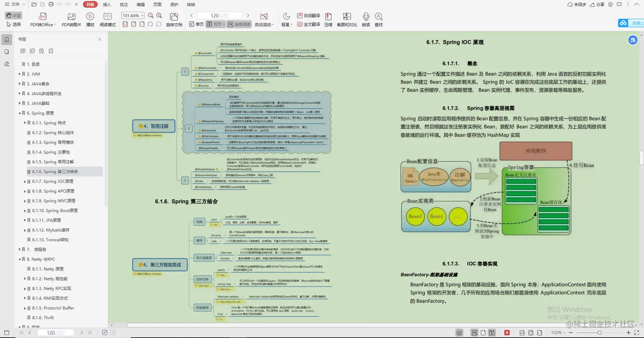Open the PDF转Office converter
Screen dimensions: 644x338
click(x=42, y=20)
